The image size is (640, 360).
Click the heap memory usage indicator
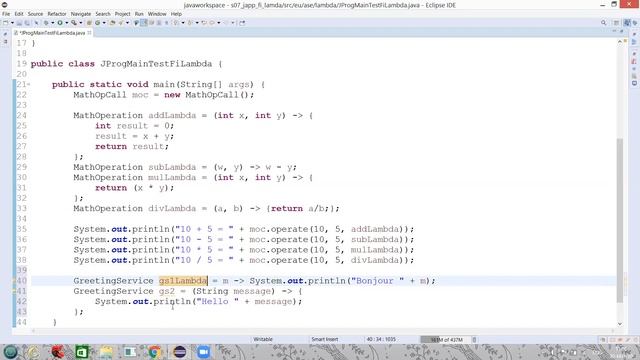coord(446,340)
